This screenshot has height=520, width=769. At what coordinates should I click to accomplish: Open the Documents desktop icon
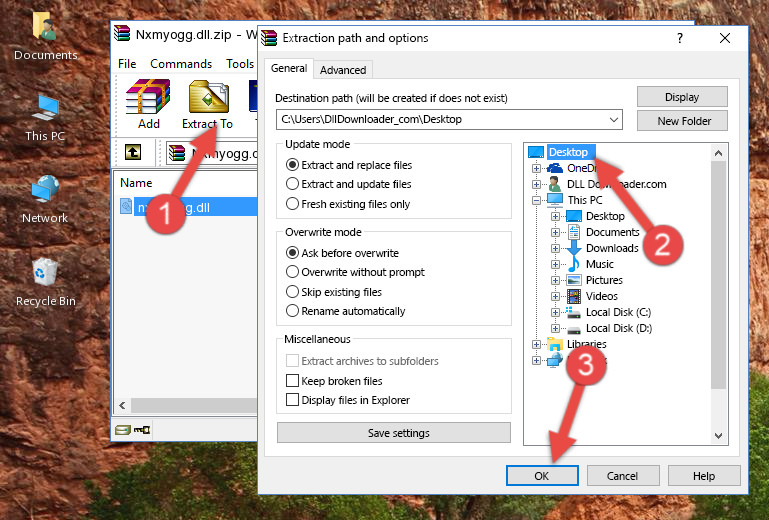tap(45, 26)
